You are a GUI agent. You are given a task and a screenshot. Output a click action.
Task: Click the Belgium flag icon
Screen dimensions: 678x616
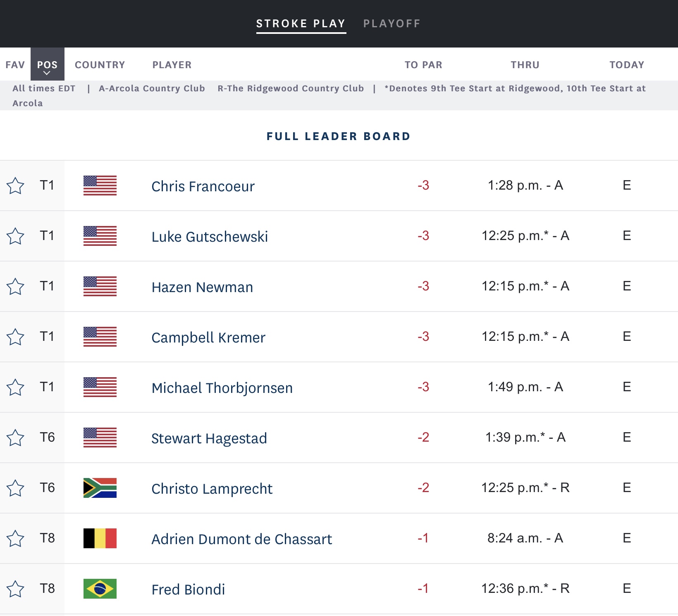(100, 538)
